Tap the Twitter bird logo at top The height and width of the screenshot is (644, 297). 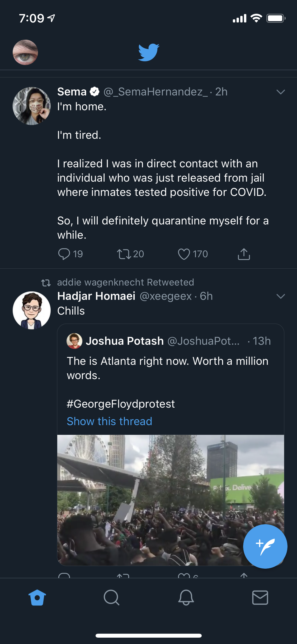[149, 52]
